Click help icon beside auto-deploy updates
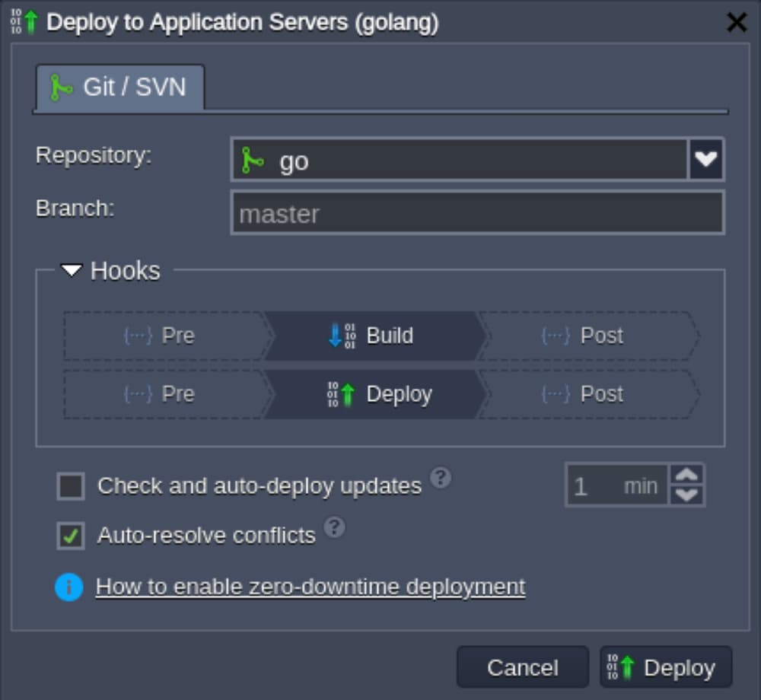The height and width of the screenshot is (700, 761). click(441, 478)
